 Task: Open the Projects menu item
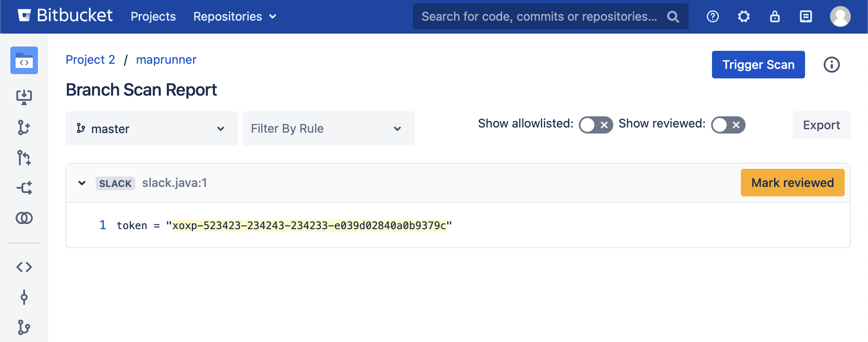click(153, 16)
